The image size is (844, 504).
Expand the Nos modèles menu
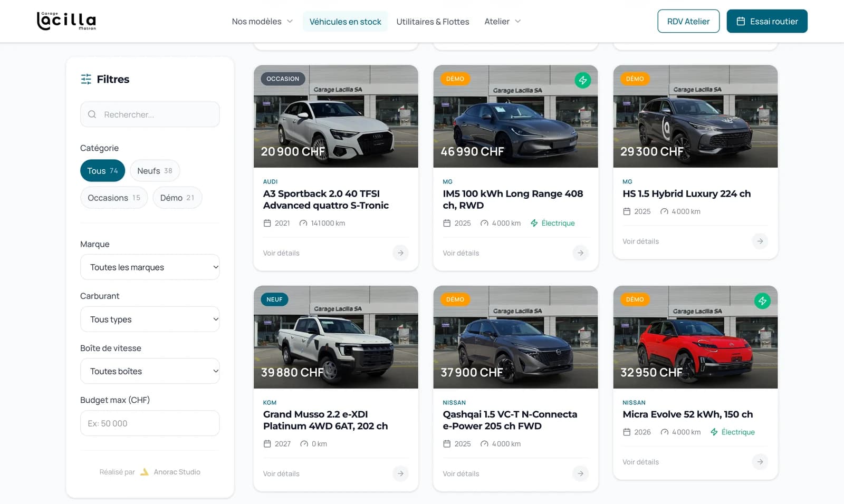[x=262, y=22]
